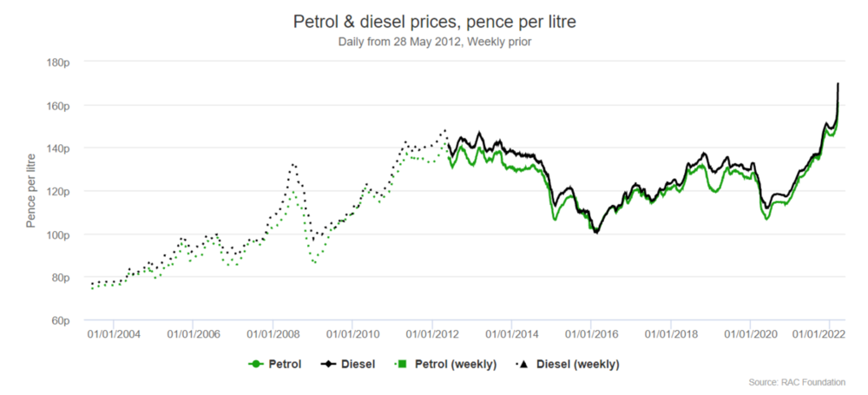Viewport: 868px width, 395px height.
Task: Click the 2008 dotted diesel price peak
Action: (293, 163)
